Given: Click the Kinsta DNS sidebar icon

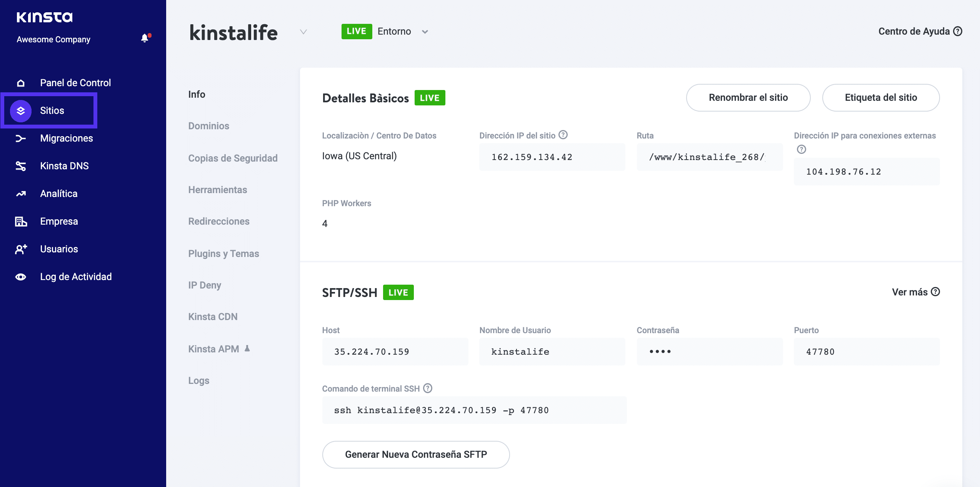Looking at the screenshot, I should [x=20, y=166].
